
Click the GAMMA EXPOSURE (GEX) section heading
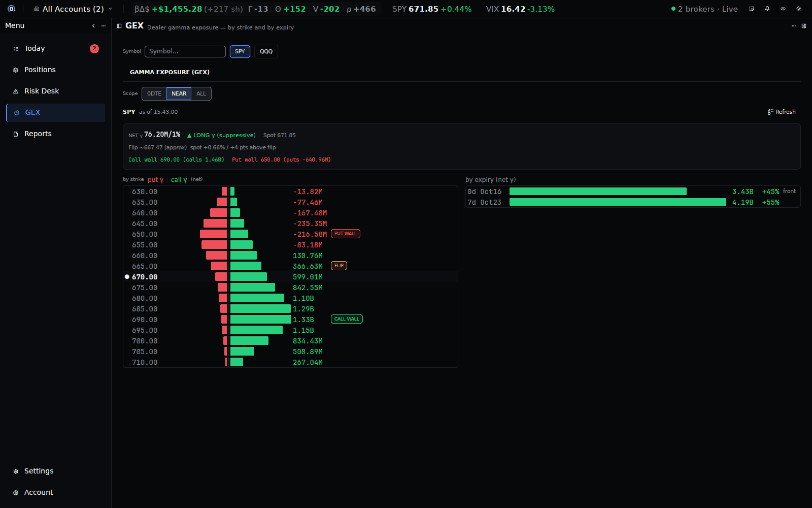(x=170, y=72)
